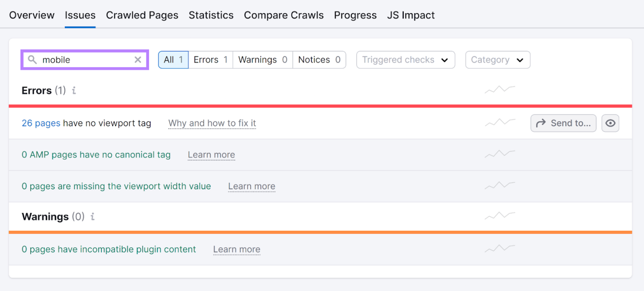Click trend sparkline in the Errors header row
Screen dimensions: 644x291
point(500,90)
